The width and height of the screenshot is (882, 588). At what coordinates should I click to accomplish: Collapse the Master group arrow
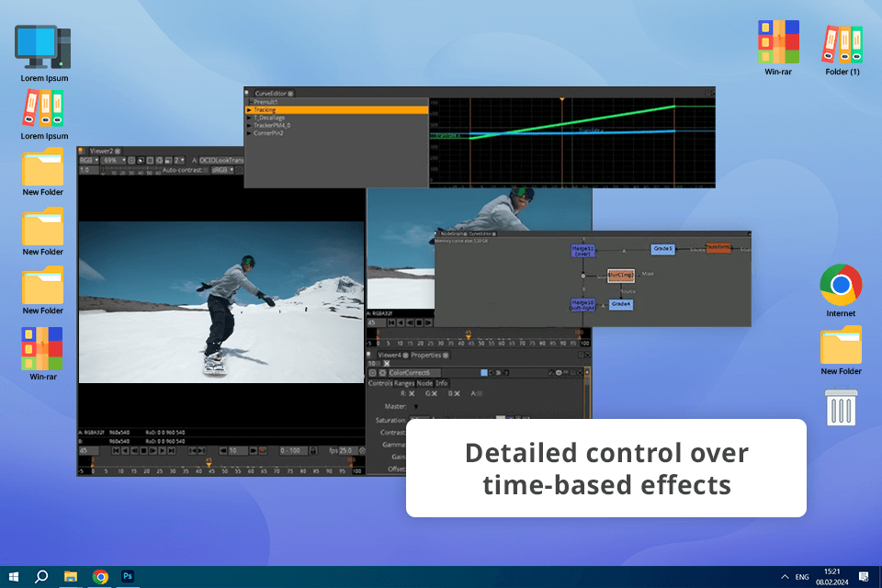[416, 407]
